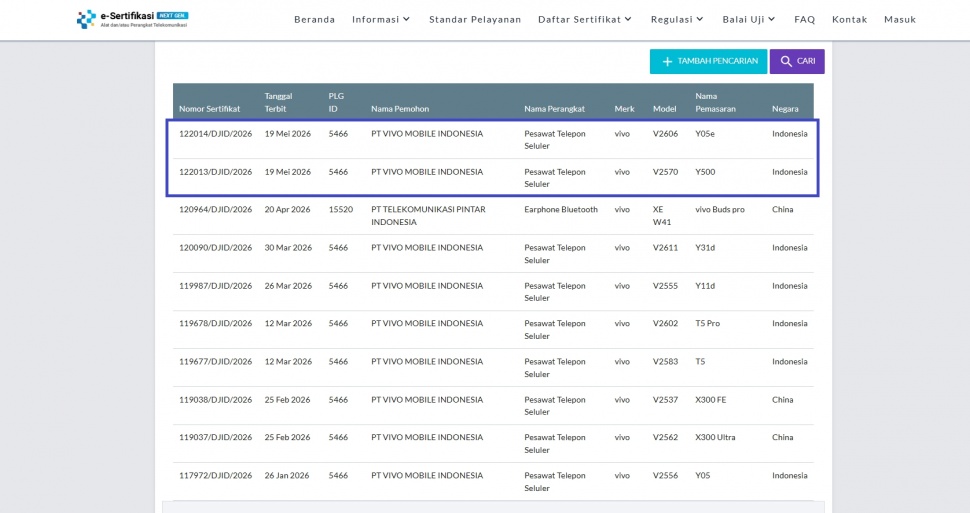
Task: Select certificate 119677/DJID/2026
Action: click(215, 361)
